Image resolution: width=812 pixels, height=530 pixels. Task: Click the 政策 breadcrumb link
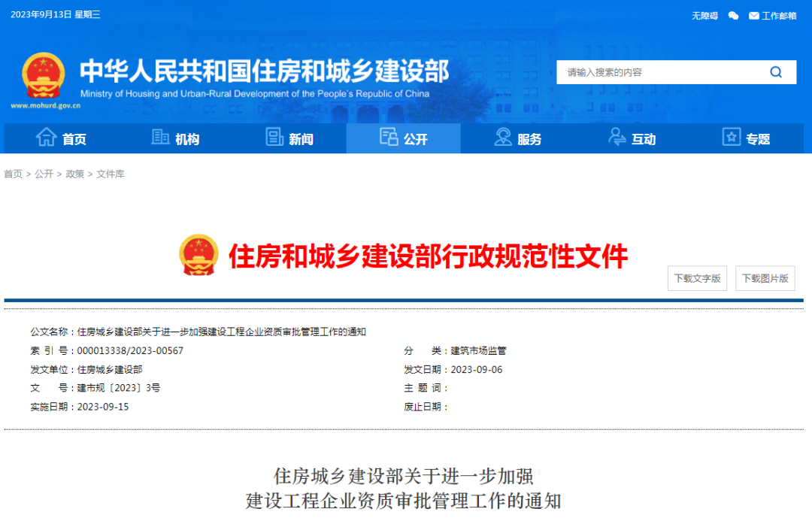(75, 174)
